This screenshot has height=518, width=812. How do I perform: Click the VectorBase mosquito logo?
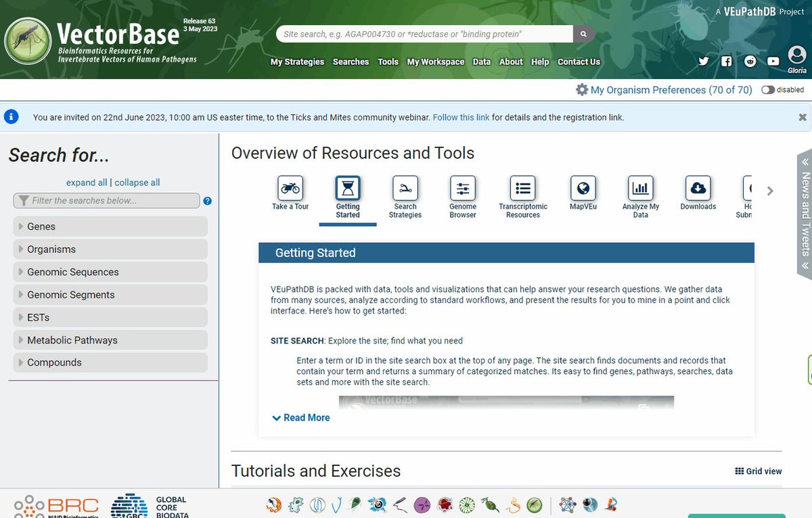[27, 41]
